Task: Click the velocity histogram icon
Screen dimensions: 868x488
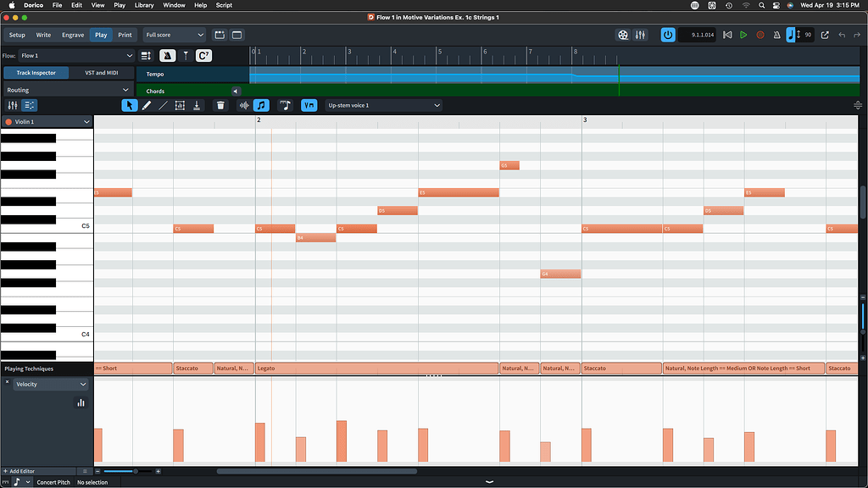Action: point(81,402)
